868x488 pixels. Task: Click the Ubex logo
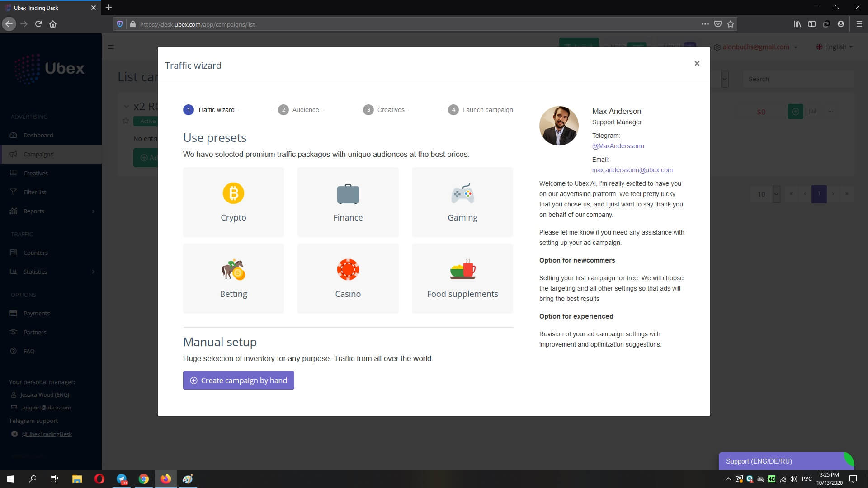(x=49, y=69)
